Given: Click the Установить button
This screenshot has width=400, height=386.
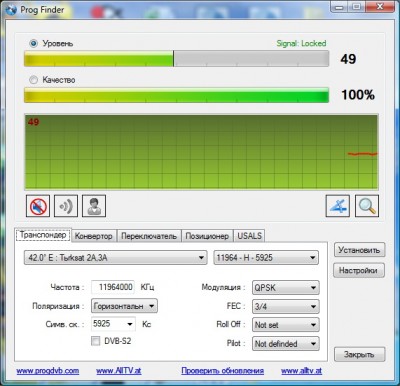Looking at the screenshot, I should point(359,250).
